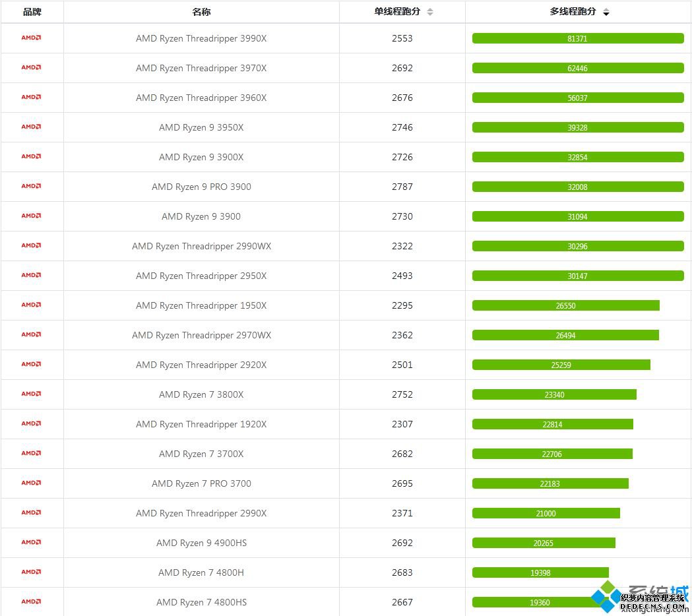Click the 单线程跑分 column header

(397, 11)
